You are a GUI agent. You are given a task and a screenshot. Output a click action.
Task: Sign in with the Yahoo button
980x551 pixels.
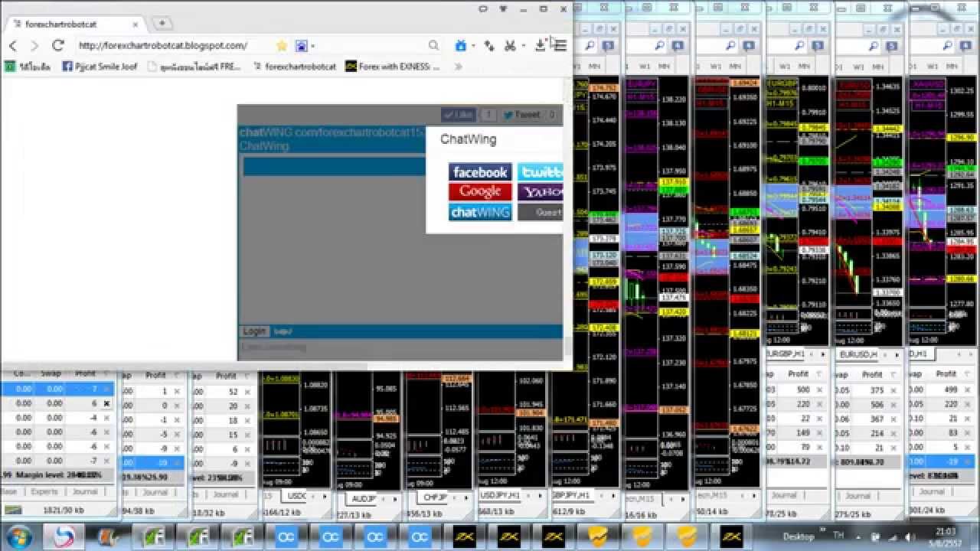541,191
